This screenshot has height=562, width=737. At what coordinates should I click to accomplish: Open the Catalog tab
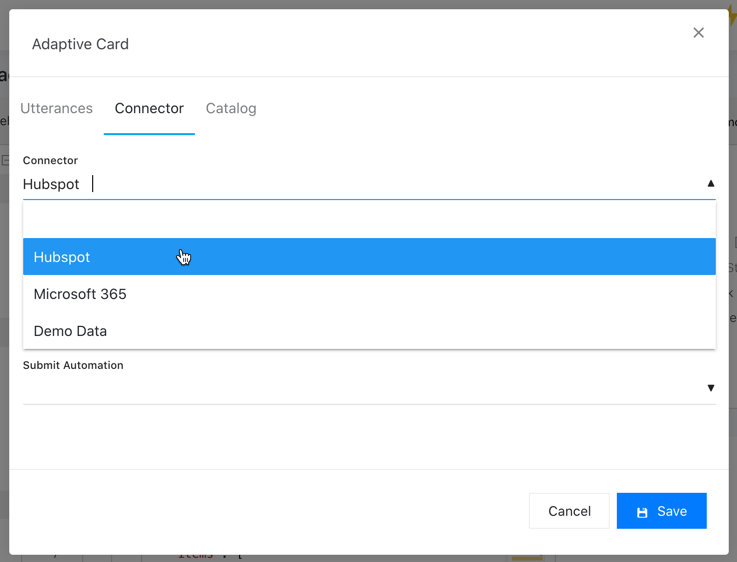coord(231,108)
